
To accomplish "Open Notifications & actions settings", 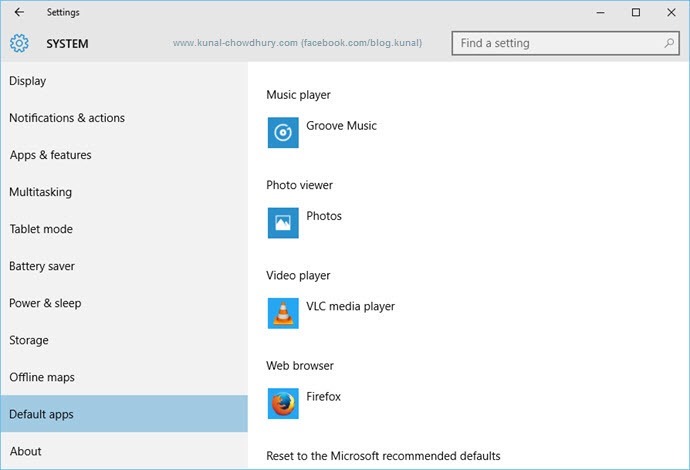I will coord(124,118).
